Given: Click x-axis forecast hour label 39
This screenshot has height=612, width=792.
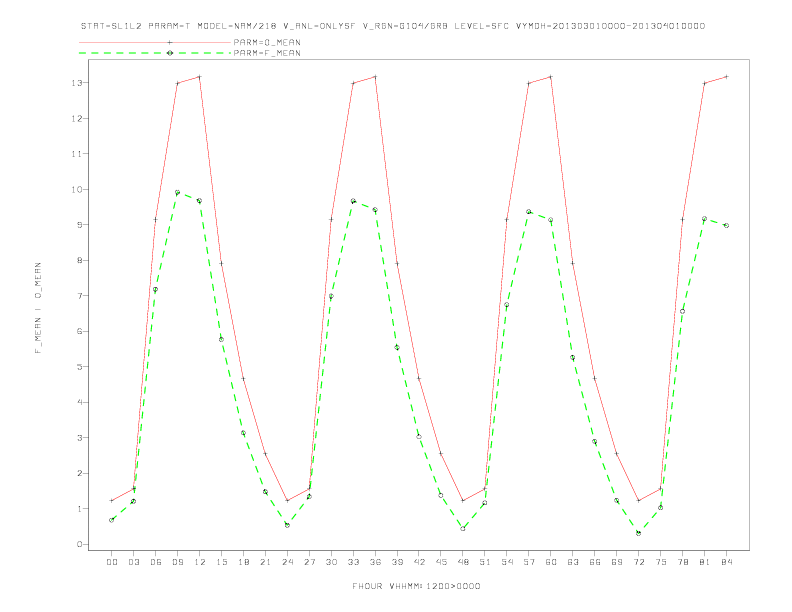Looking at the screenshot, I should pos(397,562).
